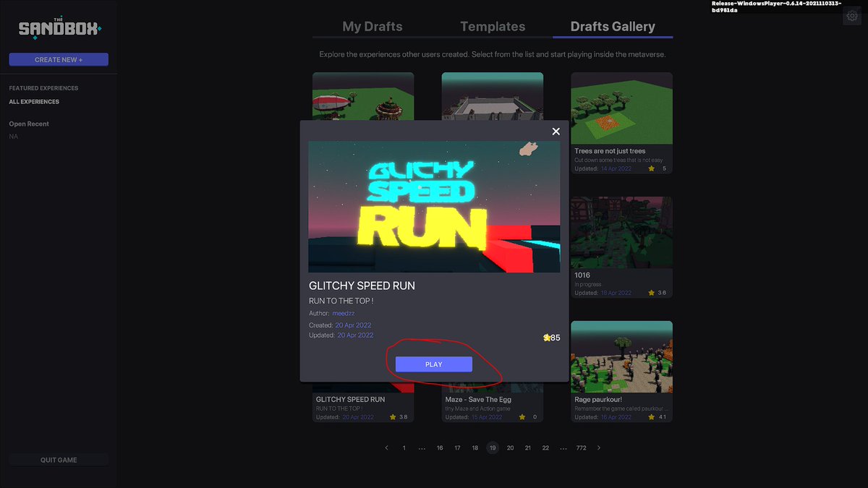
Task: Click GLITCHY SPEED RUN card title below dialog
Action: coord(350,399)
